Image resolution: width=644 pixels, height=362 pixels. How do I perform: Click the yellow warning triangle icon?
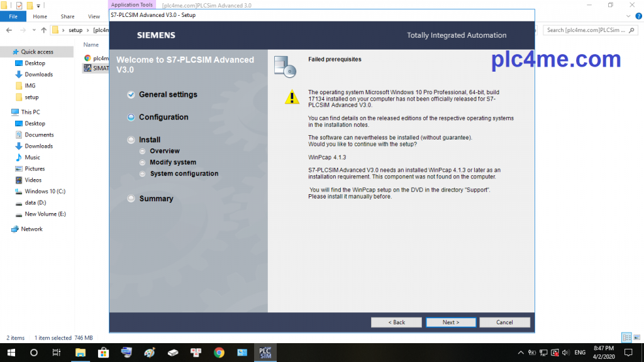[292, 97]
